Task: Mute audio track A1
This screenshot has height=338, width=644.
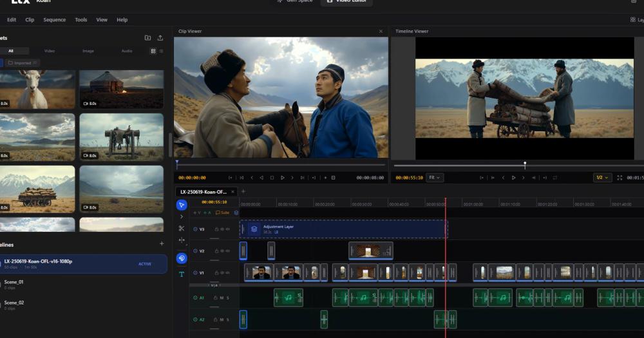Action: click(222, 297)
